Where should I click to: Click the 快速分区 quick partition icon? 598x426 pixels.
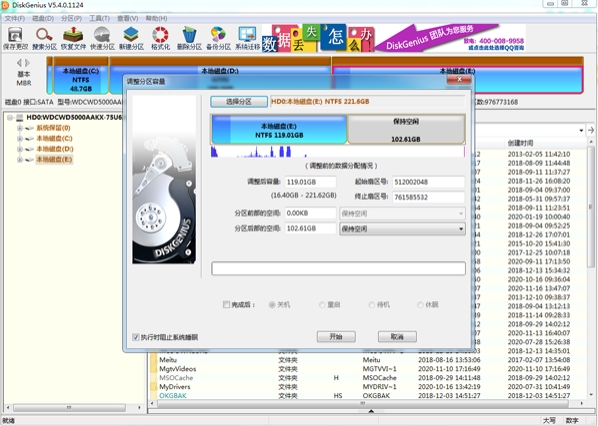pyautogui.click(x=102, y=38)
